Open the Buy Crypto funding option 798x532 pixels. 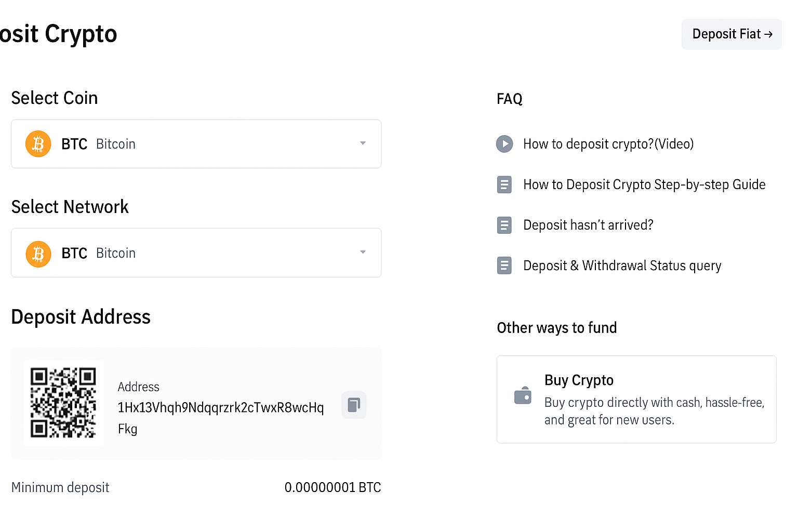tap(636, 399)
